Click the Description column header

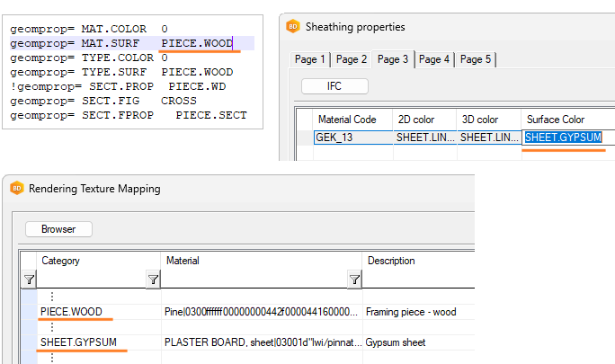[x=390, y=261]
